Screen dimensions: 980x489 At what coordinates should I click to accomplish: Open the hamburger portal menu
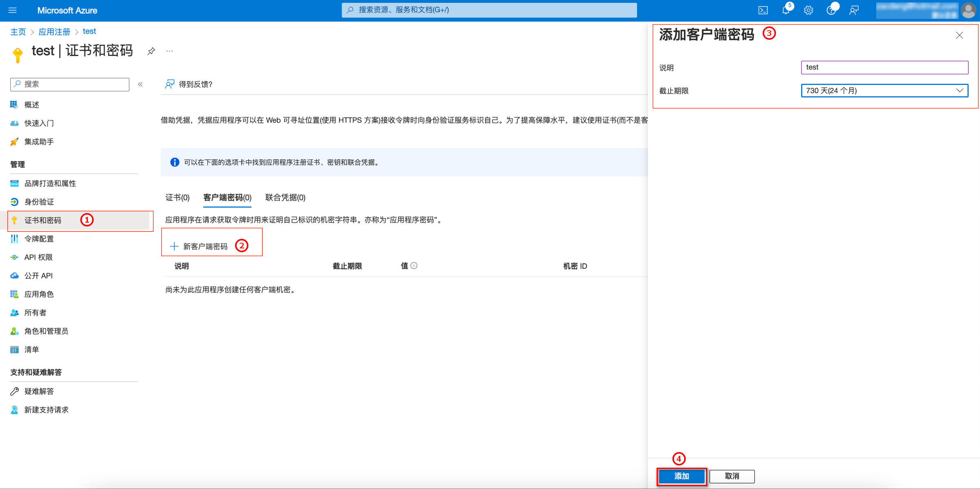coord(12,10)
